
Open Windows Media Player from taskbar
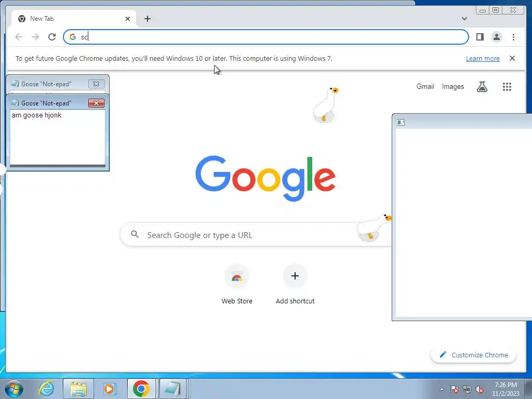pyautogui.click(x=110, y=389)
